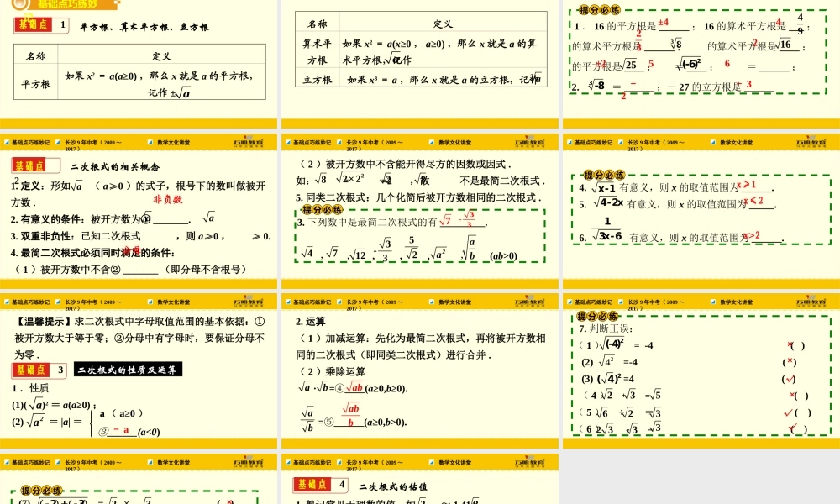Viewport: 840px width, 504px height.
Task: Open the dashed practice box listing 16的平方根
Action: (697, 50)
